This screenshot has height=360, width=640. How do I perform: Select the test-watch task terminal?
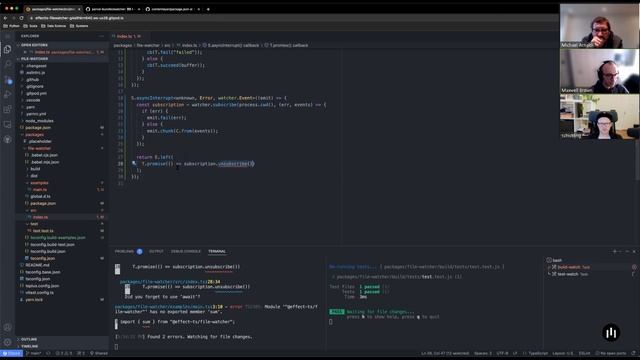click(x=572, y=274)
